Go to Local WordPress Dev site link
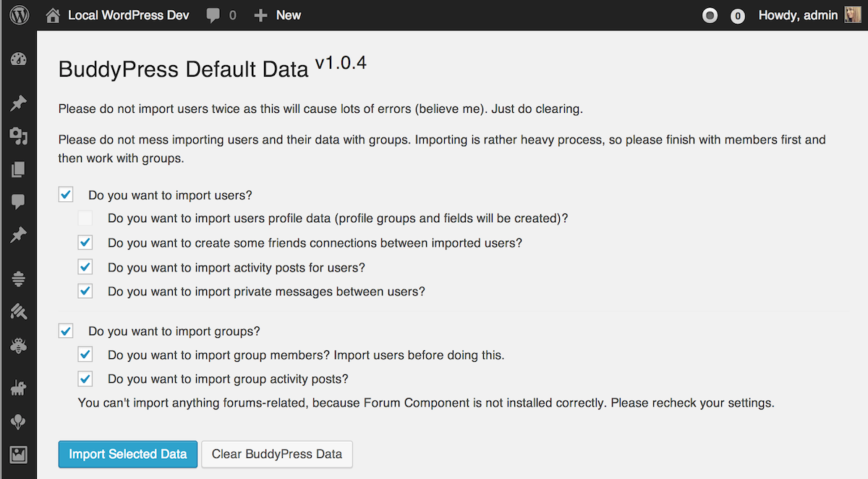 (128, 15)
